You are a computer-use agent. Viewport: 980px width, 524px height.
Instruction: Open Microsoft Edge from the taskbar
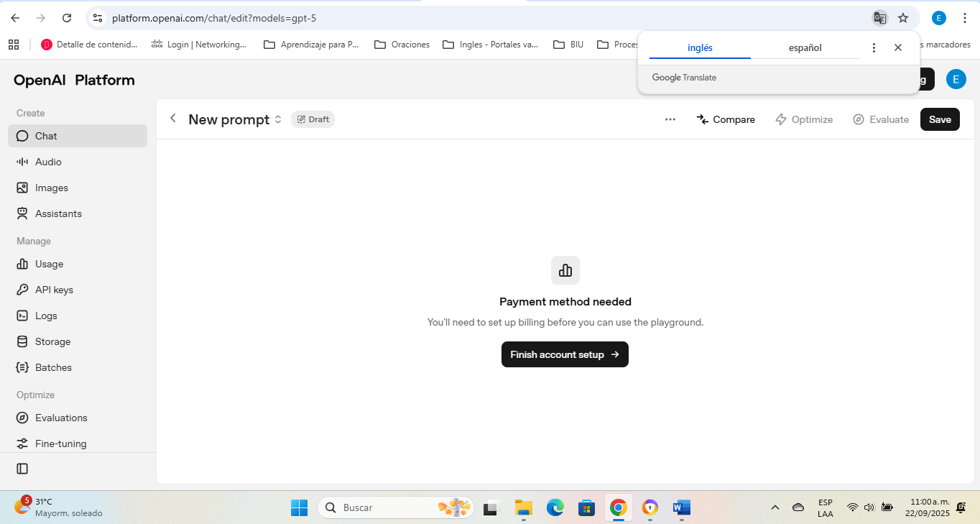point(555,507)
